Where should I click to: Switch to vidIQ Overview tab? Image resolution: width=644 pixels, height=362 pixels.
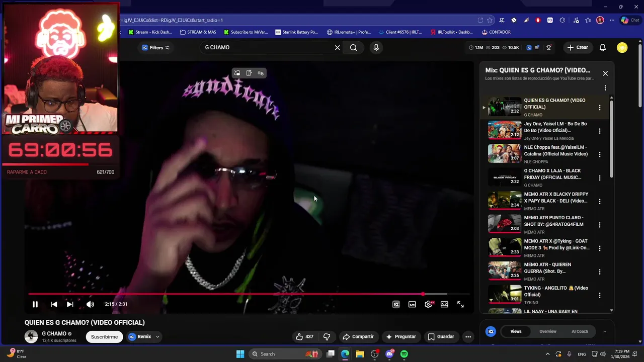click(548, 331)
